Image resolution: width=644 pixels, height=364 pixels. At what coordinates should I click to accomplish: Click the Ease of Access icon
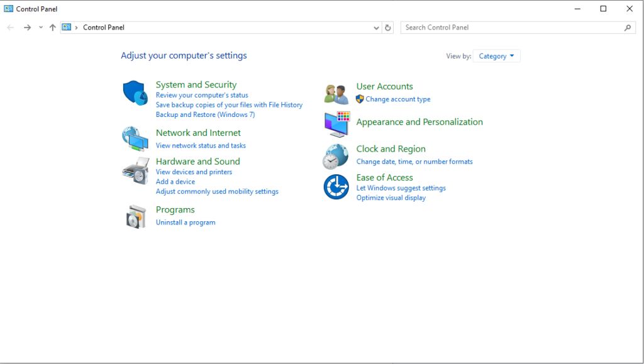click(336, 187)
